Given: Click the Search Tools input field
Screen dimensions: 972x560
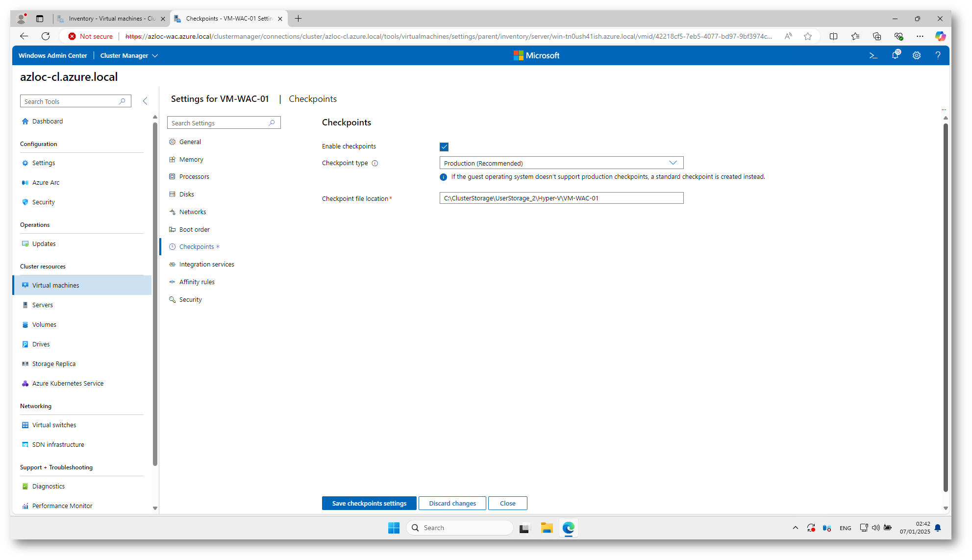Looking at the screenshot, I should click(75, 101).
